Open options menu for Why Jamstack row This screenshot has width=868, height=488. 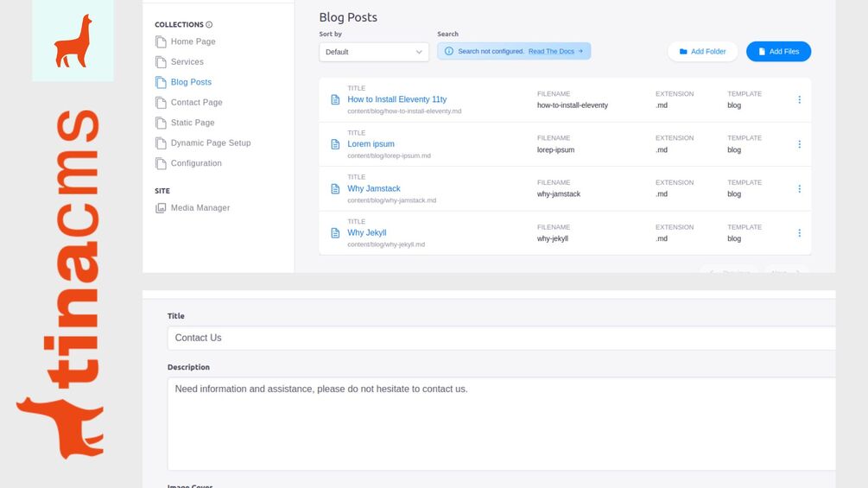tap(799, 188)
